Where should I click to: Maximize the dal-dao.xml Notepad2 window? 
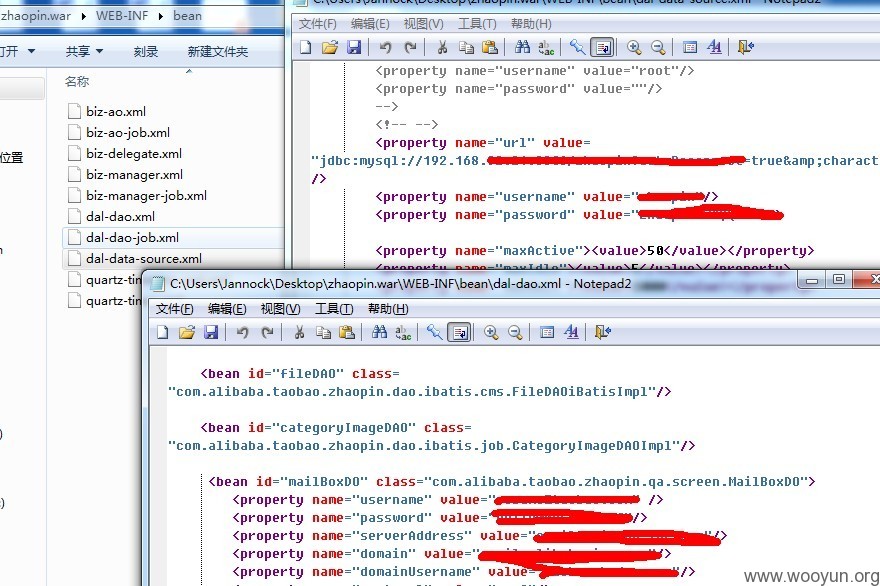click(x=838, y=280)
